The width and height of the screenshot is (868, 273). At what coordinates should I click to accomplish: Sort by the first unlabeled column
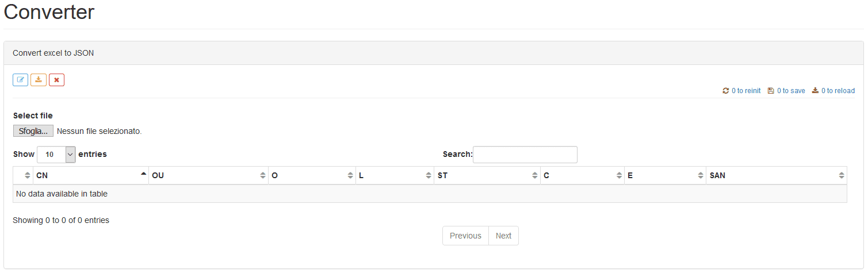pyautogui.click(x=23, y=175)
